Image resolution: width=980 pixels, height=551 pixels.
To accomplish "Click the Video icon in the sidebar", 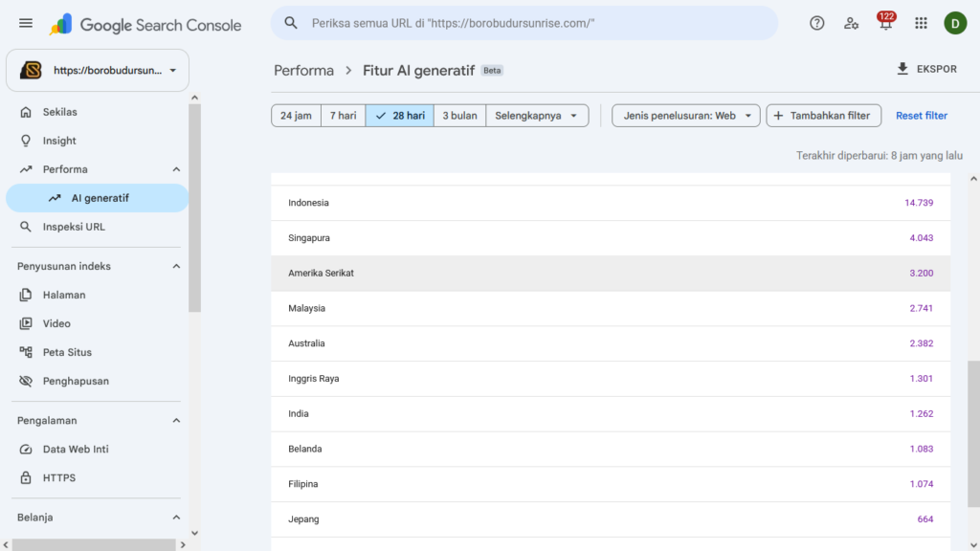I will tap(26, 323).
